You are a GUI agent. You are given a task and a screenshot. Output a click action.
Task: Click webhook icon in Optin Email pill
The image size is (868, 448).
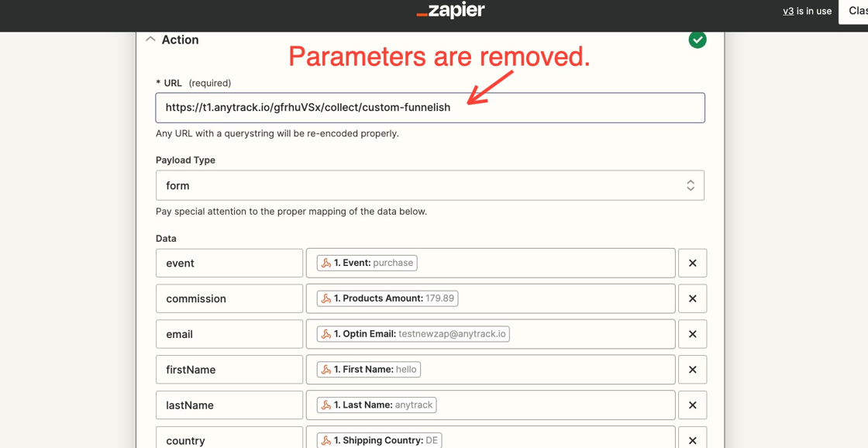(326, 334)
